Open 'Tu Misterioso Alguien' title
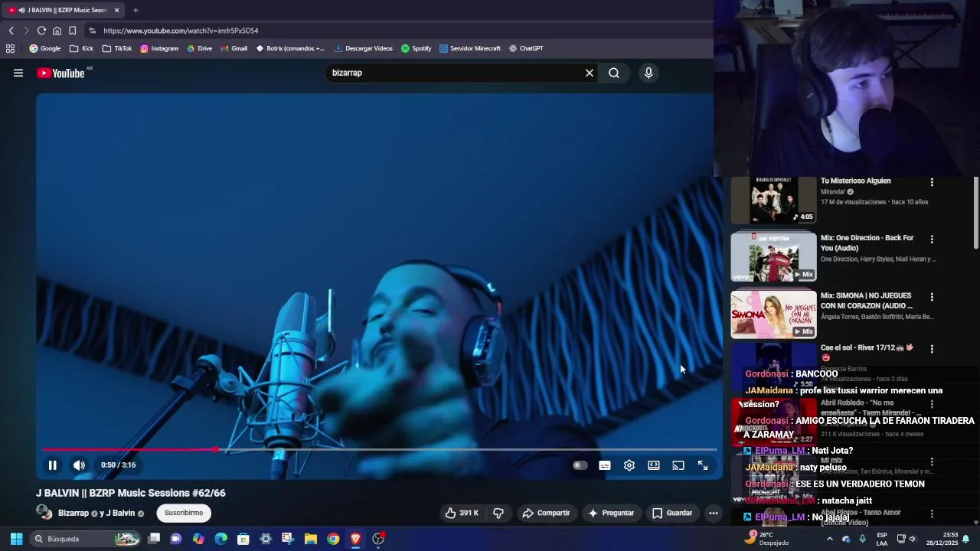Screen dimensions: 980x551 (x=855, y=181)
